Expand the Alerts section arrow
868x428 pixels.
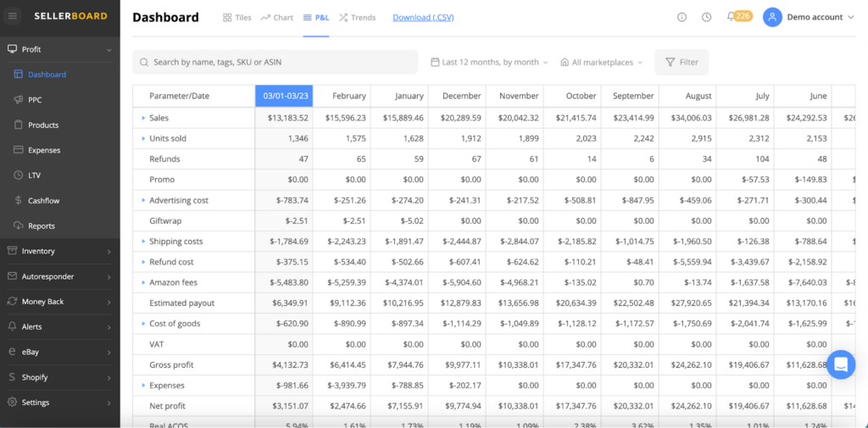[x=108, y=327]
